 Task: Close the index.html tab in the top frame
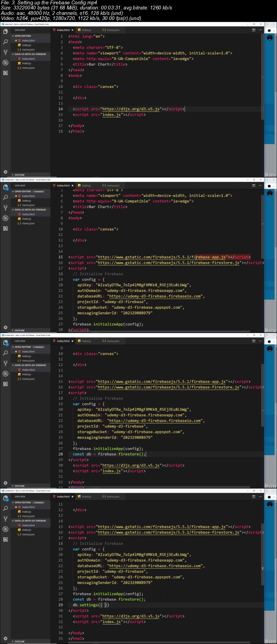[72, 30]
